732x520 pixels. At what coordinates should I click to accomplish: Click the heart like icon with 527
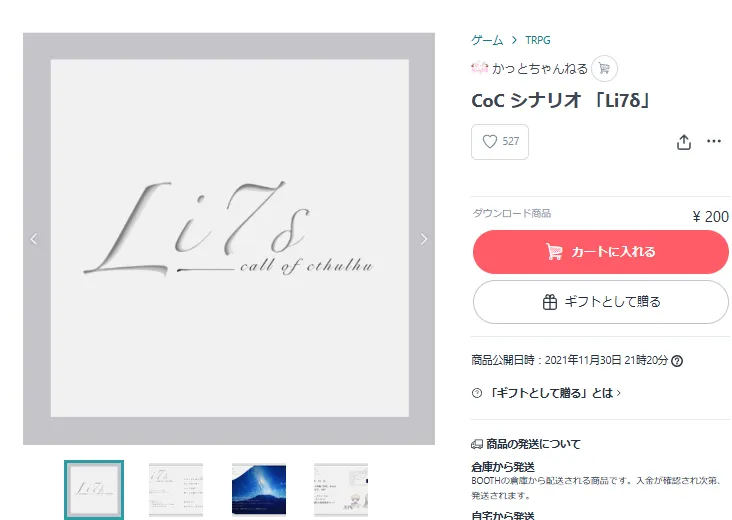(x=500, y=142)
